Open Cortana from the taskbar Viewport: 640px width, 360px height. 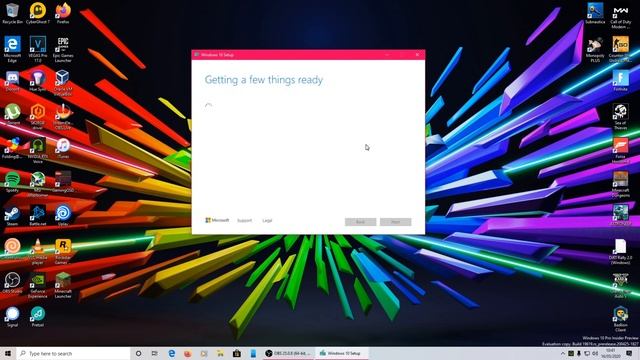138,353
